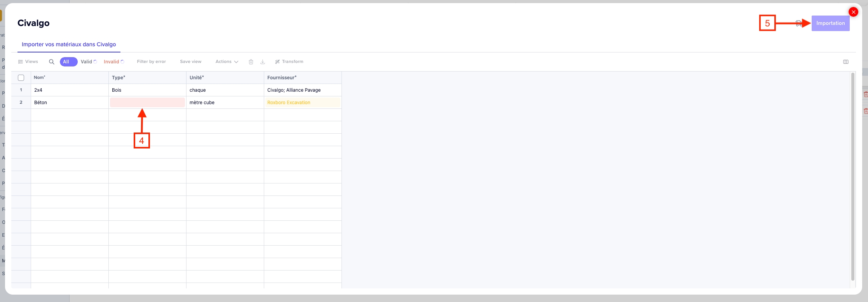Select the Roxboro Excavation highlighted cell
This screenshot has height=302, width=868.
pyautogui.click(x=302, y=103)
